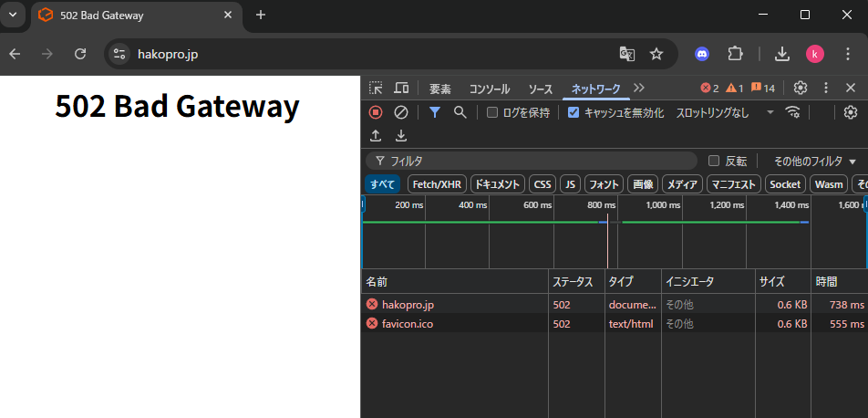Image resolution: width=868 pixels, height=418 pixels.
Task: Export HAR file download icon
Action: tap(401, 136)
